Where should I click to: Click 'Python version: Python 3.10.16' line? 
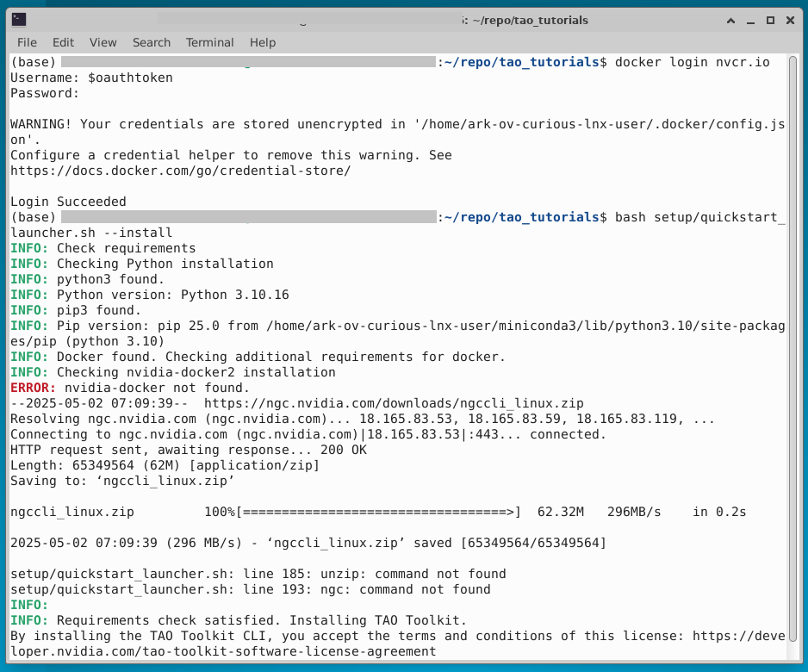(x=149, y=295)
